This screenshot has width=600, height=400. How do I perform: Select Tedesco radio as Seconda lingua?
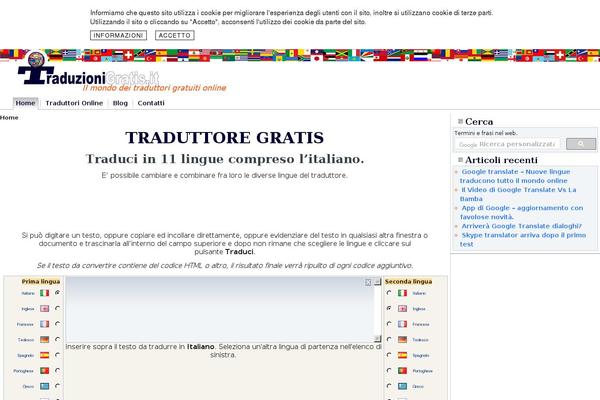pos(389,339)
